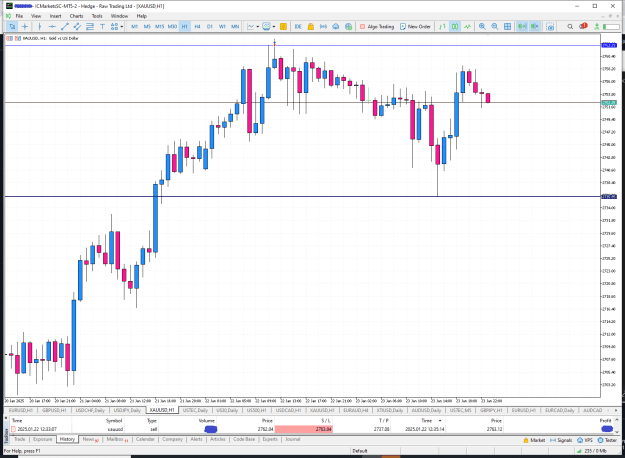
Task: Open Signals link in toolbox bar
Action: (x=561, y=440)
